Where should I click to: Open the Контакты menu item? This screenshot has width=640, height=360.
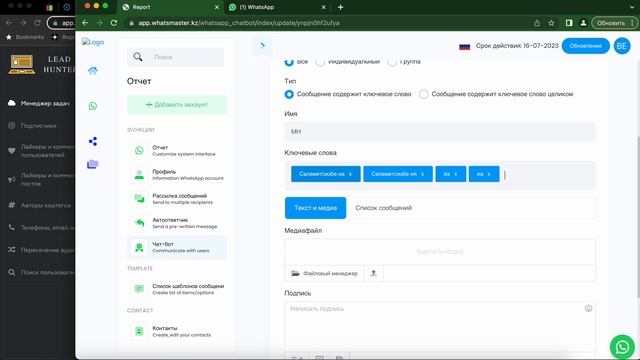point(176,331)
